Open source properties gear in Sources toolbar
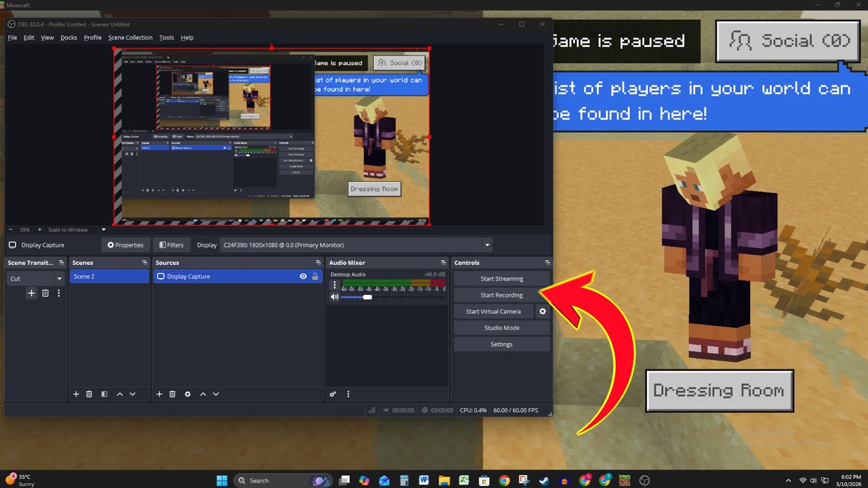Image resolution: width=868 pixels, height=488 pixels. (188, 394)
